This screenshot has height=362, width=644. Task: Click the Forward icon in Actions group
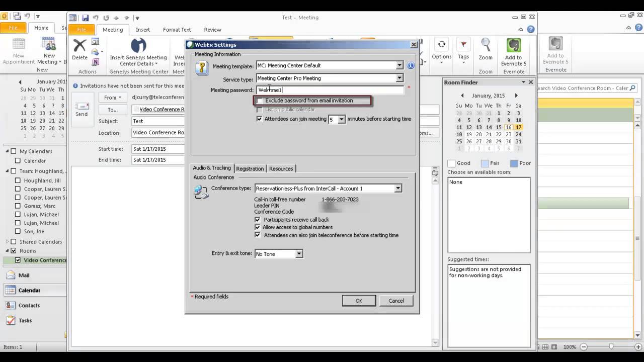point(96,51)
